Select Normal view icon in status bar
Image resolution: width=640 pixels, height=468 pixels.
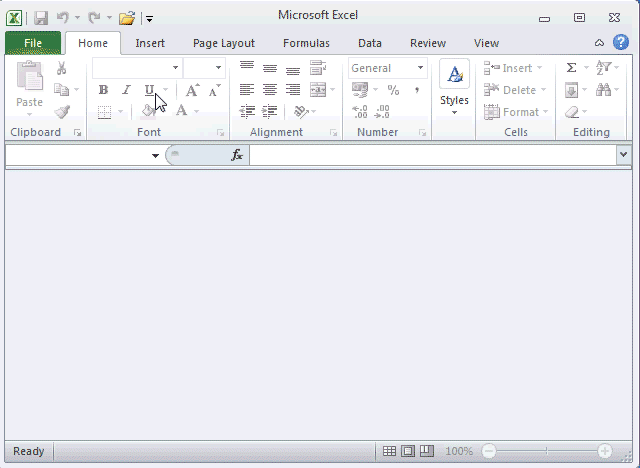pyautogui.click(x=390, y=452)
